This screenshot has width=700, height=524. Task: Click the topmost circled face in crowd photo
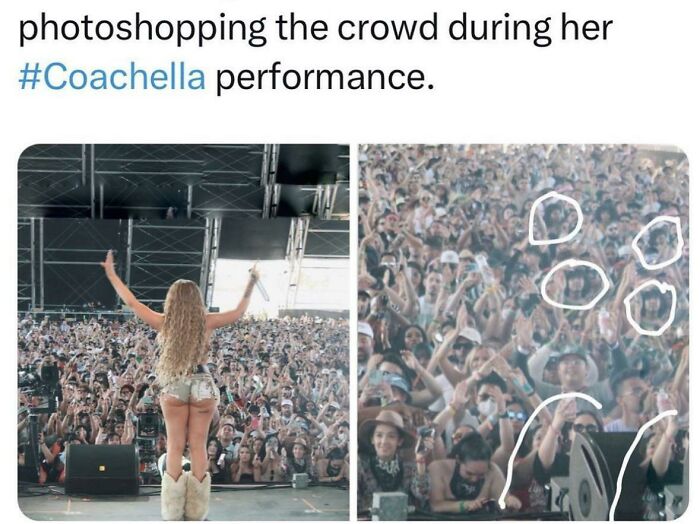click(x=556, y=218)
